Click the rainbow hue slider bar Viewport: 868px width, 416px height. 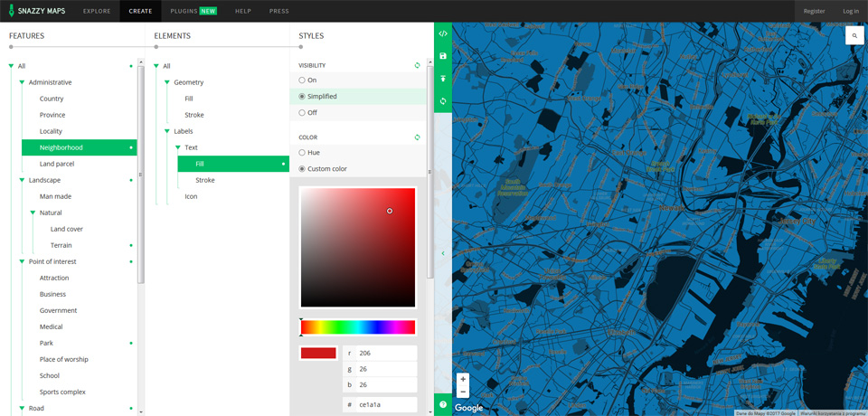pos(358,327)
